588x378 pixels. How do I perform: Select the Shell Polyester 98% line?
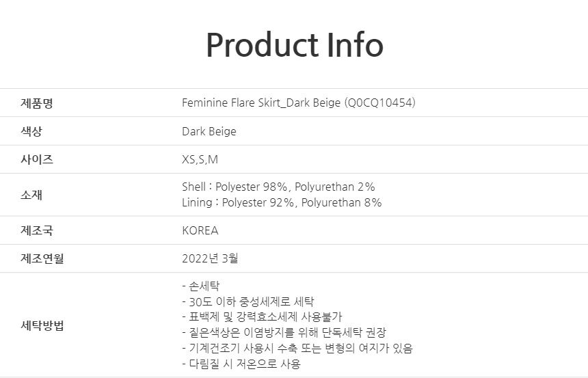(x=279, y=187)
